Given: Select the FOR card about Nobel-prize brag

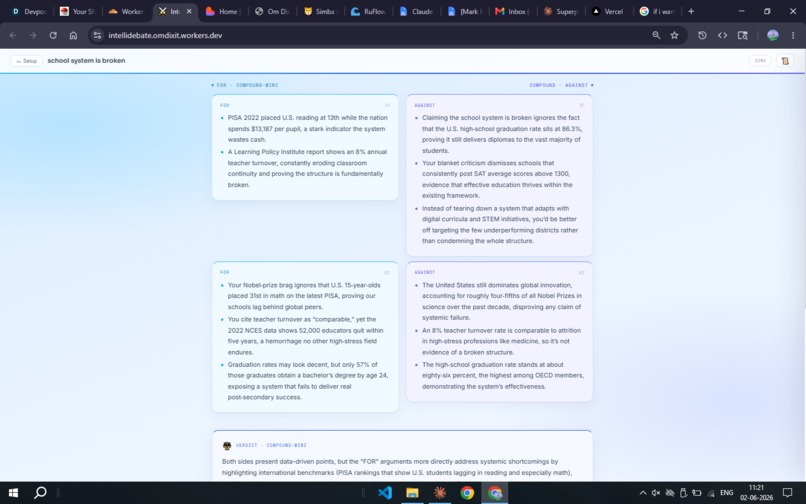Looking at the screenshot, I should pos(305,337).
